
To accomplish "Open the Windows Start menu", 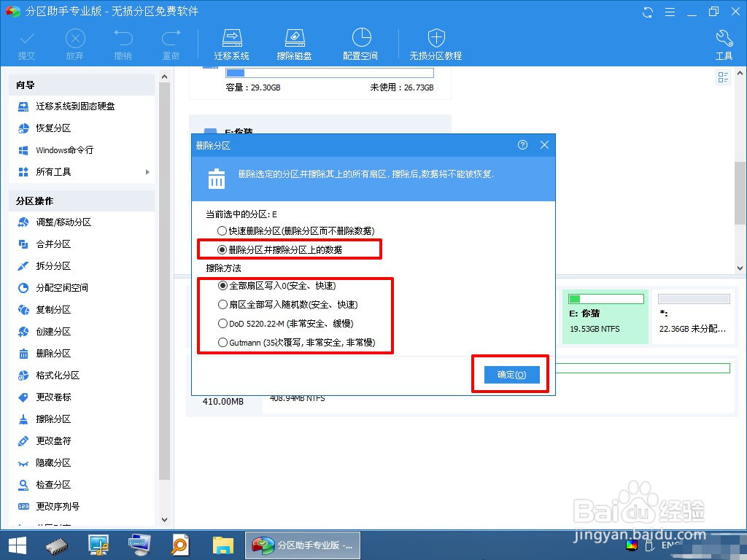I will [x=18, y=545].
